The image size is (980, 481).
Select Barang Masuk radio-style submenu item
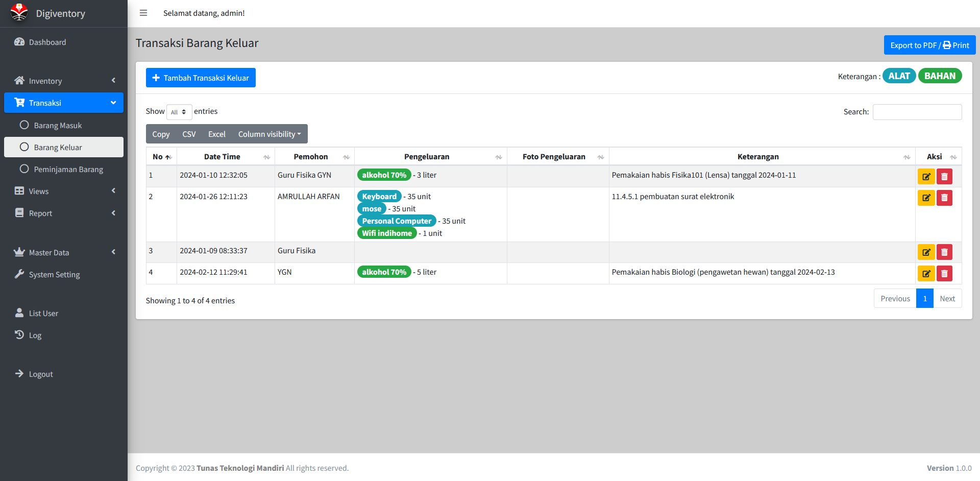58,126
